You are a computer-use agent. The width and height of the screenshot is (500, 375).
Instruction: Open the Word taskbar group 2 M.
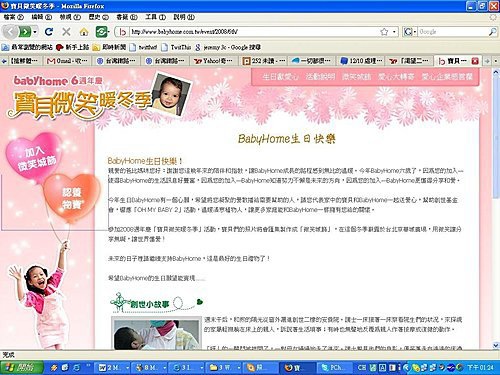click(x=114, y=367)
